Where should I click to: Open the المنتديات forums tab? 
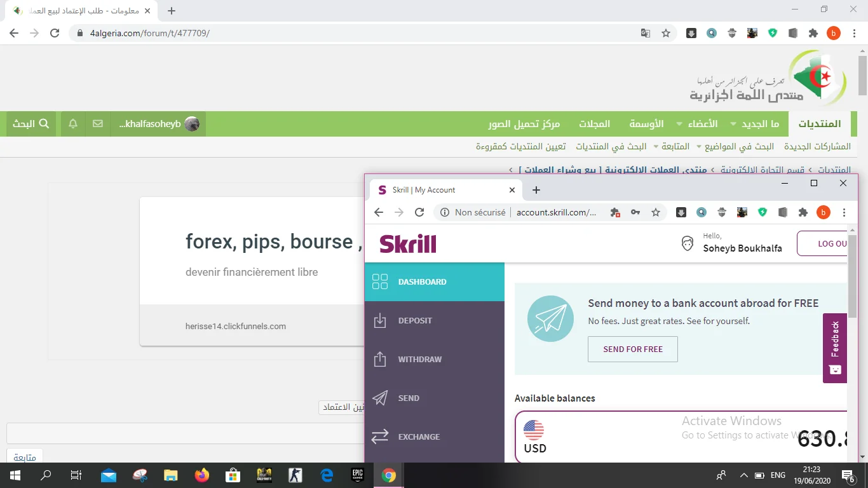coord(819,124)
